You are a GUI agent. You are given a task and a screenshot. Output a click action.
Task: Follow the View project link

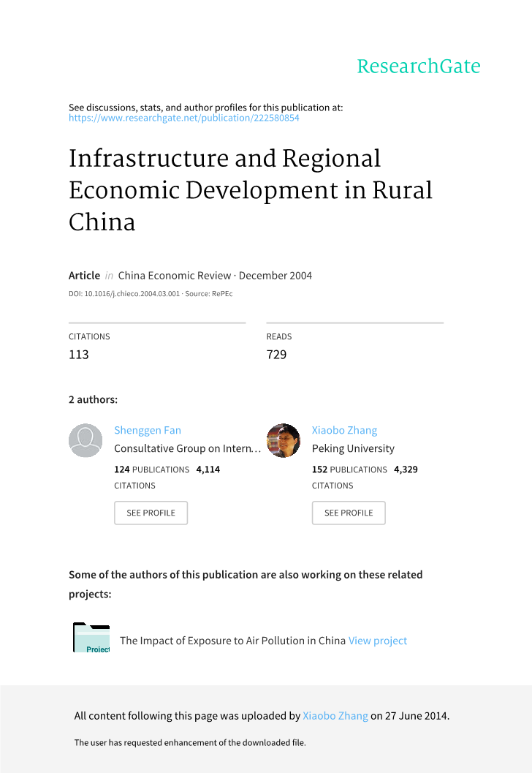point(378,641)
